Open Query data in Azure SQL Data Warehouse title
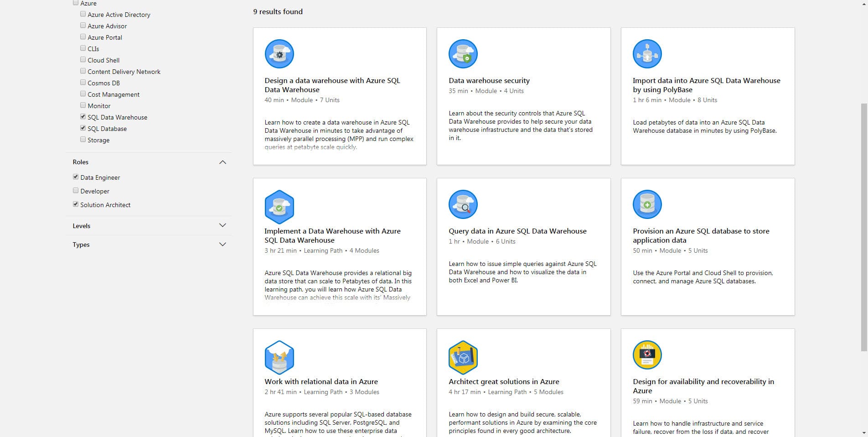 coord(517,231)
